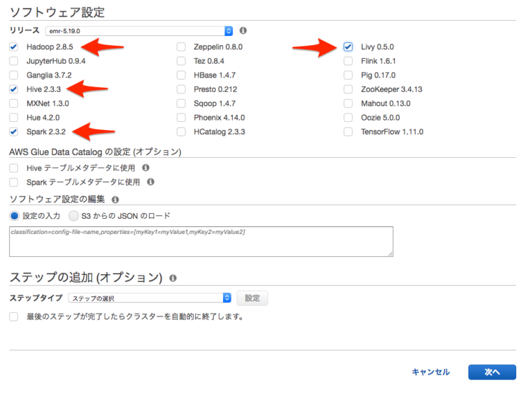This screenshot has height=394, width=532.
Task: Enable the Hue 4.2.0 checkbox
Action: tap(14, 118)
